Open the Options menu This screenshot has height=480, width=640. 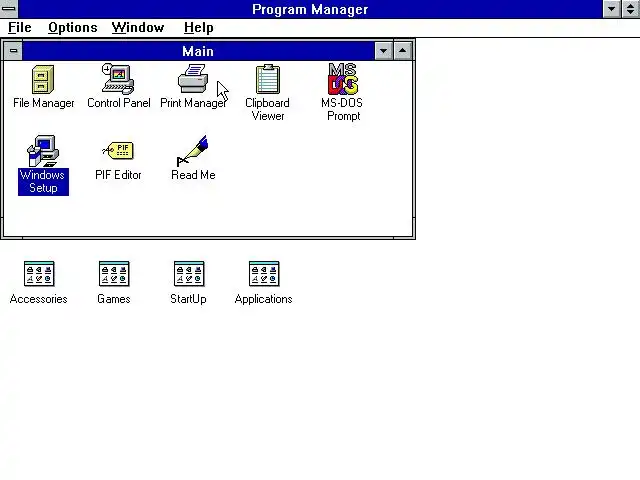click(x=73, y=28)
